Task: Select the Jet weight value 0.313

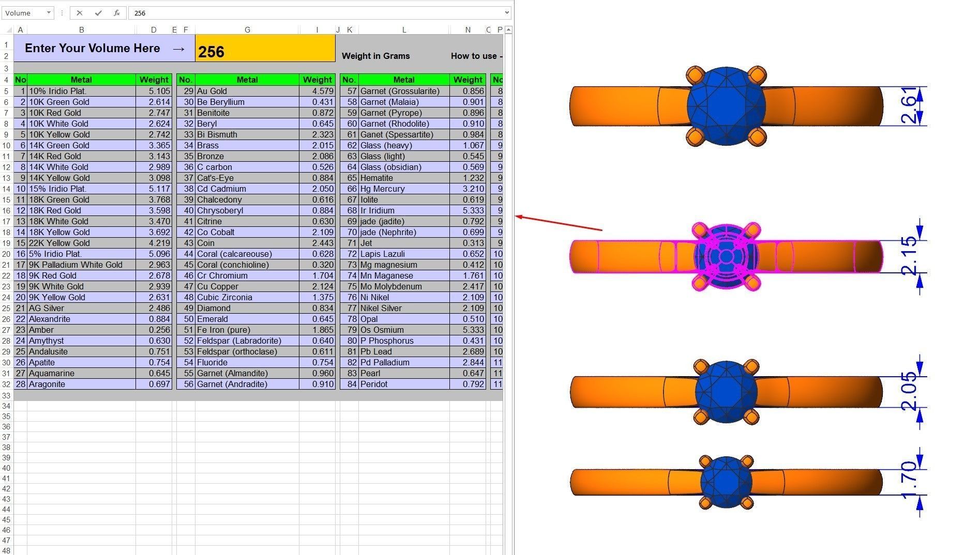Action: click(x=468, y=243)
